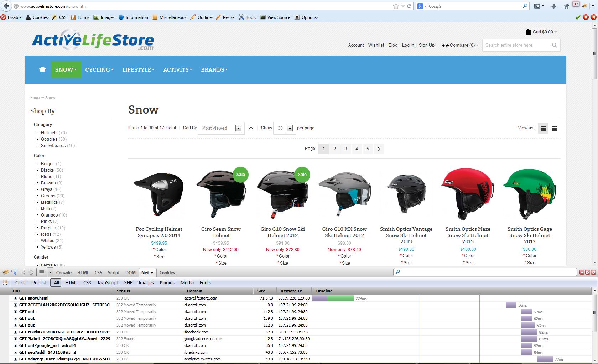Click the Log In link
This screenshot has height=364, width=598.
click(x=408, y=45)
